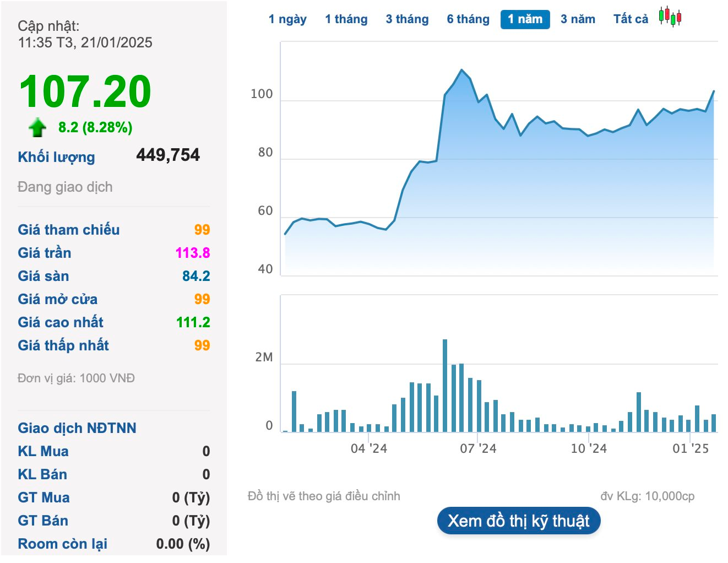Select the Giá thấp nhất label
The image size is (728, 563).
pos(63,345)
